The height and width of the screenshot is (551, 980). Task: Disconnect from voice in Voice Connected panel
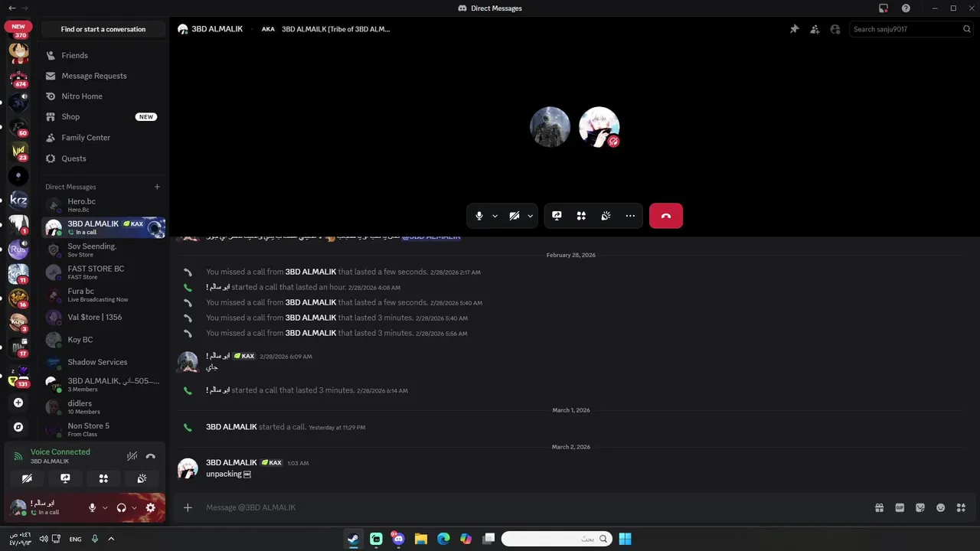(151, 456)
